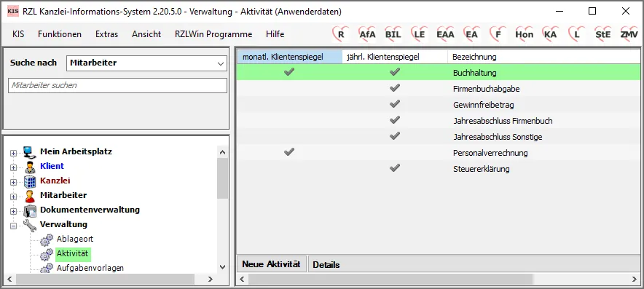Select the Ablageort tree item
Screen dimensions: 644x289
click(75, 239)
